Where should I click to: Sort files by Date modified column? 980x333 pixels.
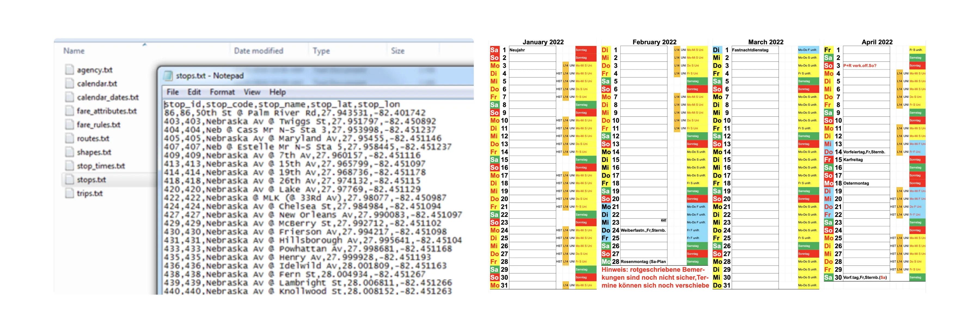[259, 51]
